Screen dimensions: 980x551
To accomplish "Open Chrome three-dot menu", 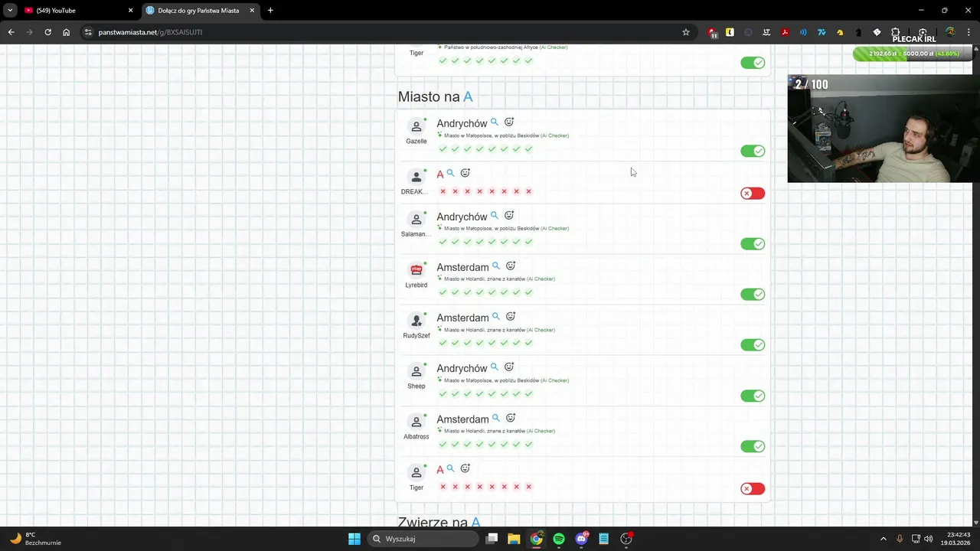I will click(969, 32).
